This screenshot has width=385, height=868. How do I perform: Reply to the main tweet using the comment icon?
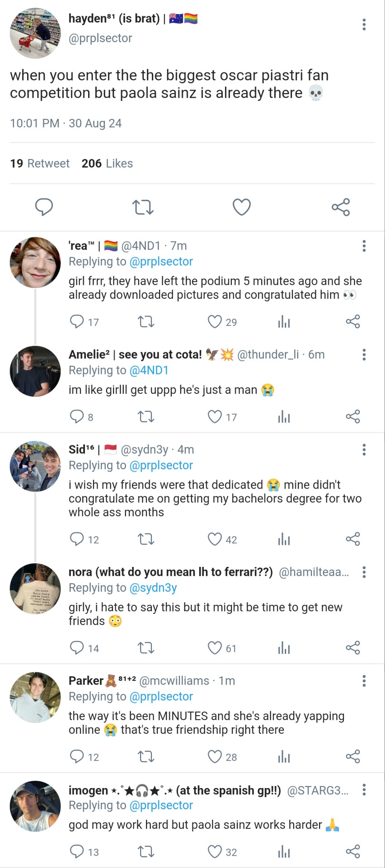[x=44, y=207]
